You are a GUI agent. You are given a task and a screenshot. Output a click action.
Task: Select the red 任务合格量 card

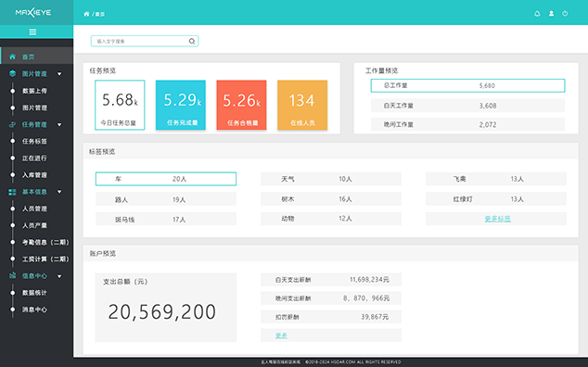(x=241, y=105)
